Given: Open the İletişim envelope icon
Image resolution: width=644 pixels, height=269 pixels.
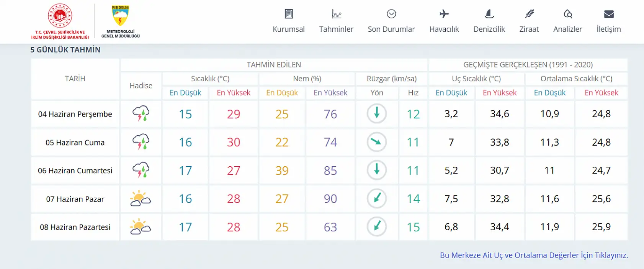Looking at the screenshot, I should click(x=609, y=14).
